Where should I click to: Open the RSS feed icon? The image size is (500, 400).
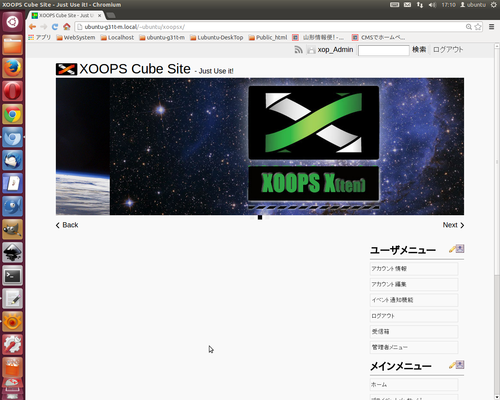click(298, 50)
